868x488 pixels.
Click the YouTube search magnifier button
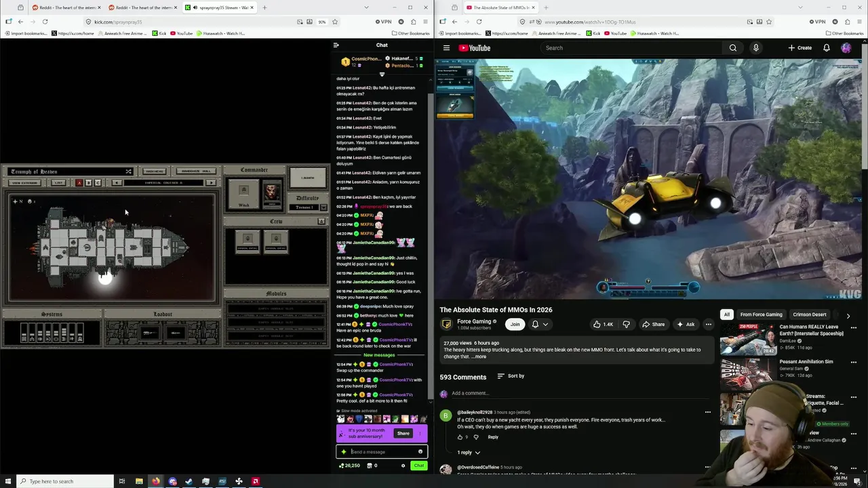tap(733, 48)
